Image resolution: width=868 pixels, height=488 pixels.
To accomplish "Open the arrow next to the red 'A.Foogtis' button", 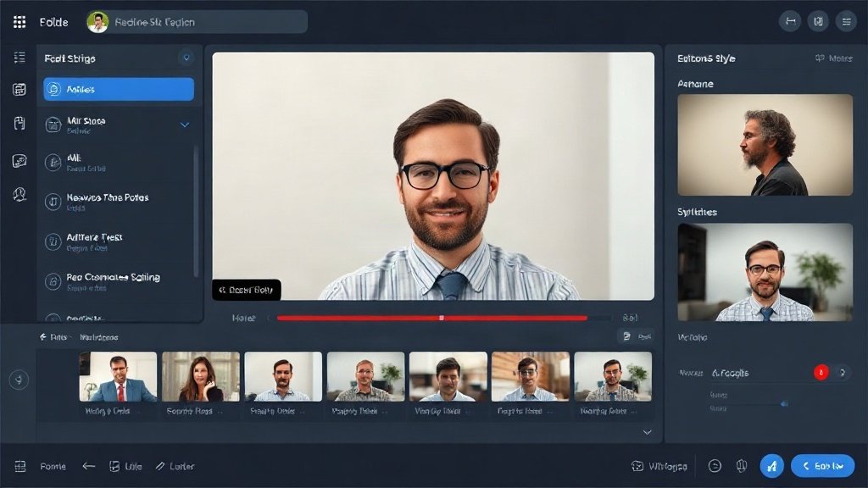I will point(842,373).
